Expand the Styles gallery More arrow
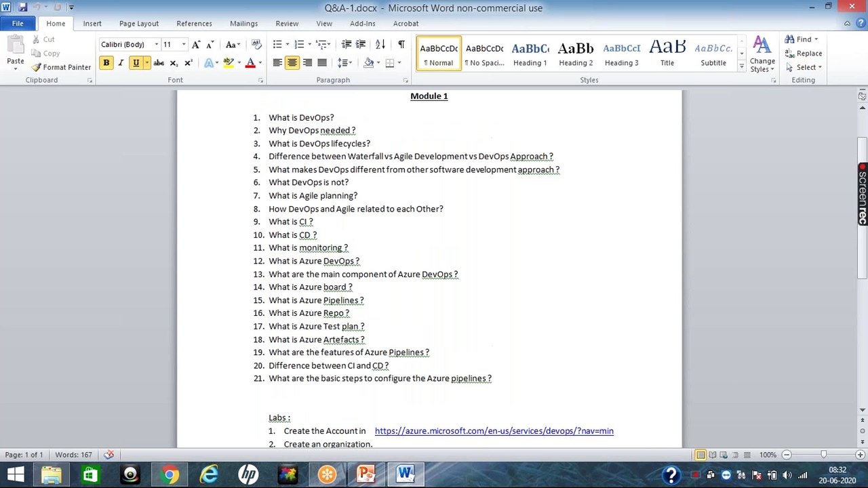Viewport: 868px width, 488px height. (x=741, y=67)
